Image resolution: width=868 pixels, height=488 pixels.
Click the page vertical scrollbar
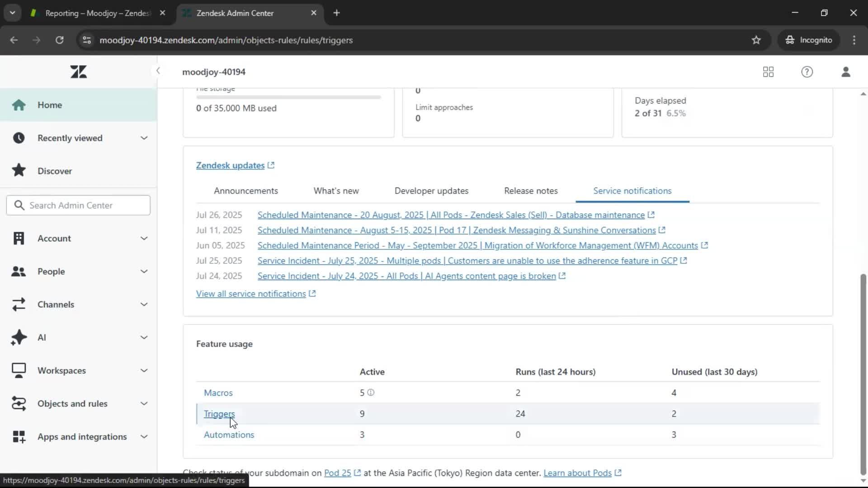863,374
